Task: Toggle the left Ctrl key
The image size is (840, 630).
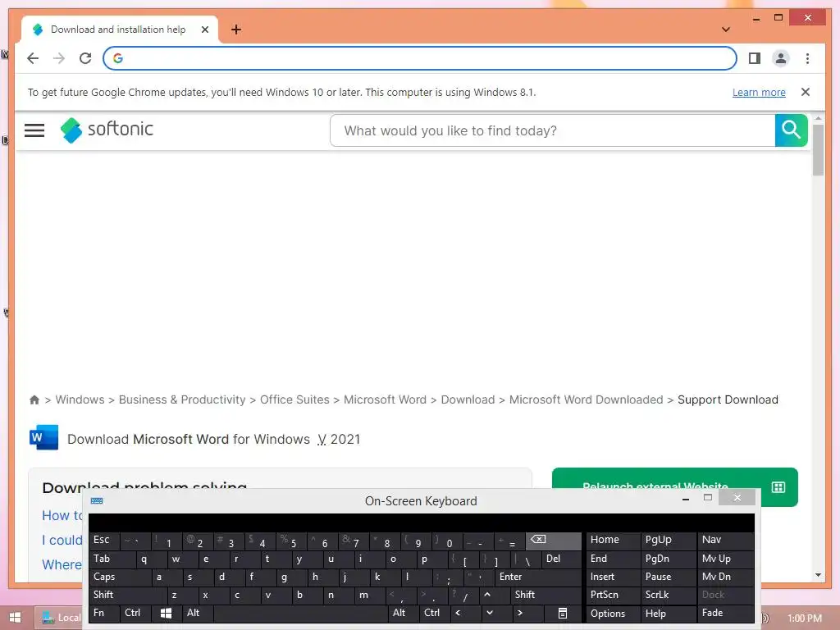Action: 135,613
